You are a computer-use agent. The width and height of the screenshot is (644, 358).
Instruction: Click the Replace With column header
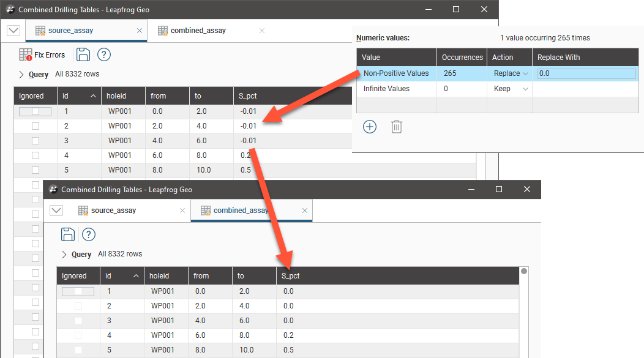point(585,58)
